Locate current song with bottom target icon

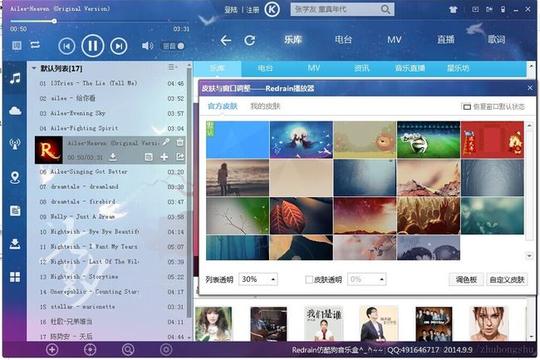click(90, 350)
